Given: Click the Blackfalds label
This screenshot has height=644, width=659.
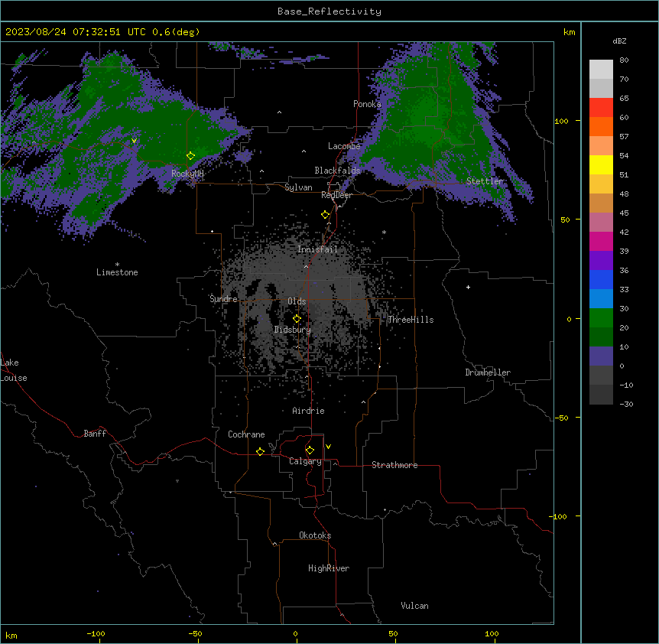Looking at the screenshot, I should [337, 171].
